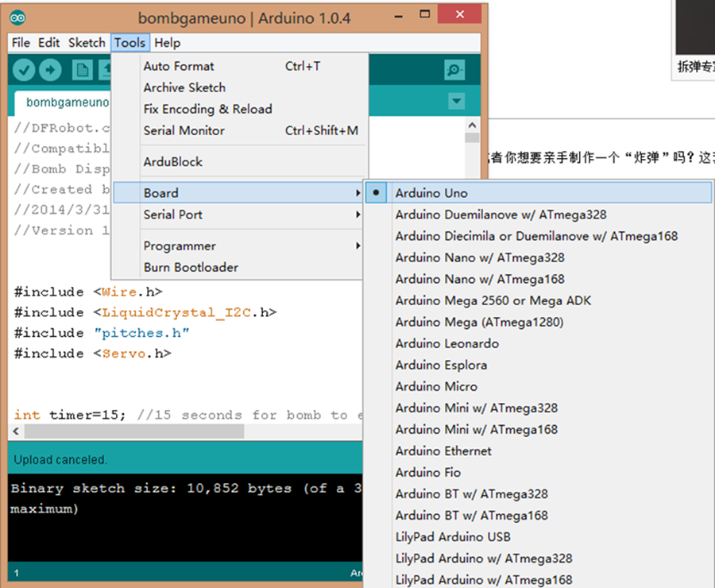The image size is (715, 588).
Task: Select Arduino BT w/ ATmega168
Action: pos(539,516)
